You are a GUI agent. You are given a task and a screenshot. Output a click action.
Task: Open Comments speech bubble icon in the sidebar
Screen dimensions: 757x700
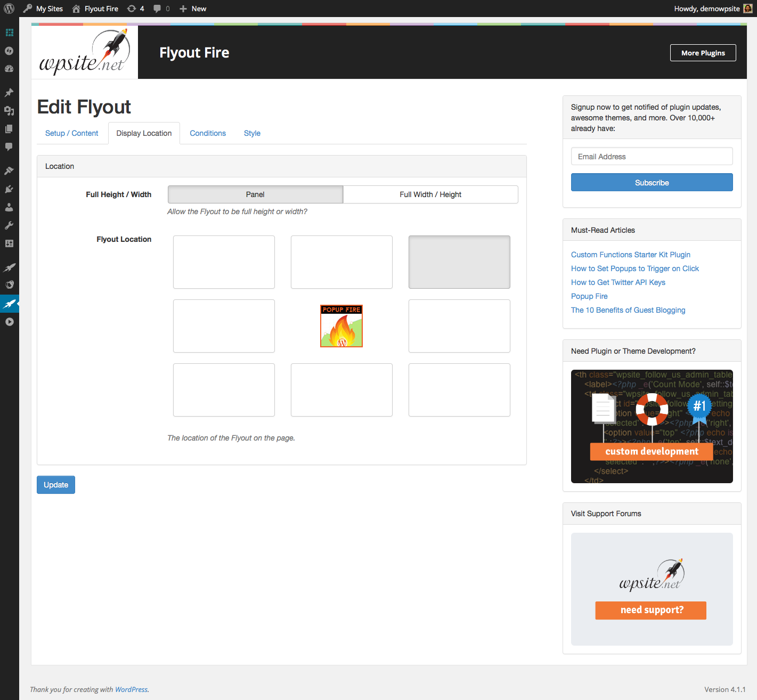(x=9, y=147)
